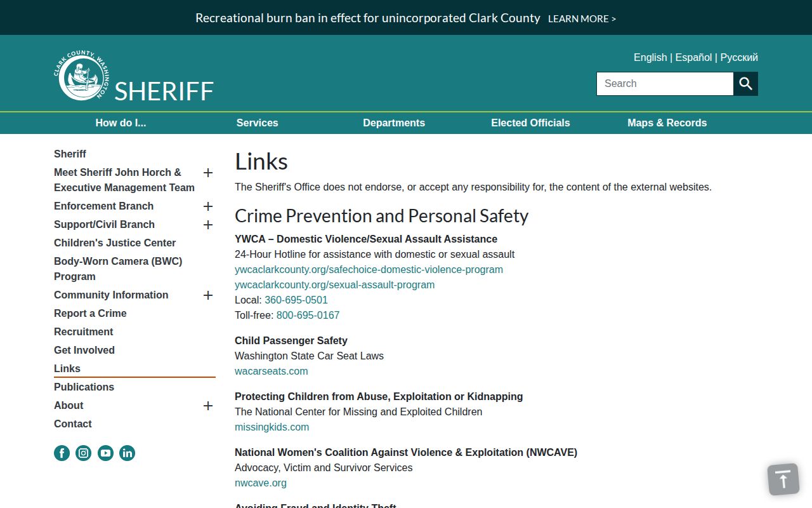The height and width of the screenshot is (508, 812).
Task: Open Children's Justice Center sidebar link
Action: [x=115, y=243]
